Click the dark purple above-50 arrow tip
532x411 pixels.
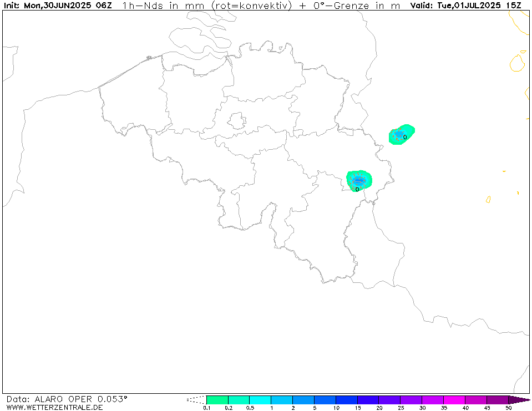pos(519,400)
